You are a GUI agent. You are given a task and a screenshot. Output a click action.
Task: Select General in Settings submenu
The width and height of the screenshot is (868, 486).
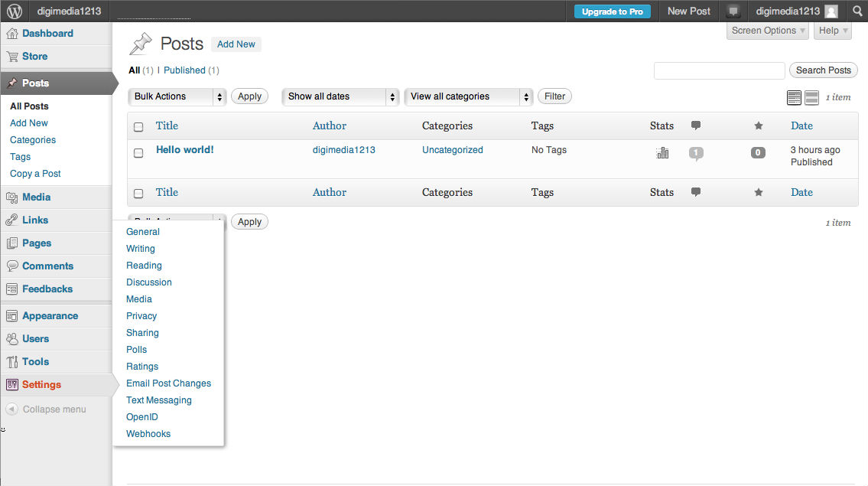point(143,232)
